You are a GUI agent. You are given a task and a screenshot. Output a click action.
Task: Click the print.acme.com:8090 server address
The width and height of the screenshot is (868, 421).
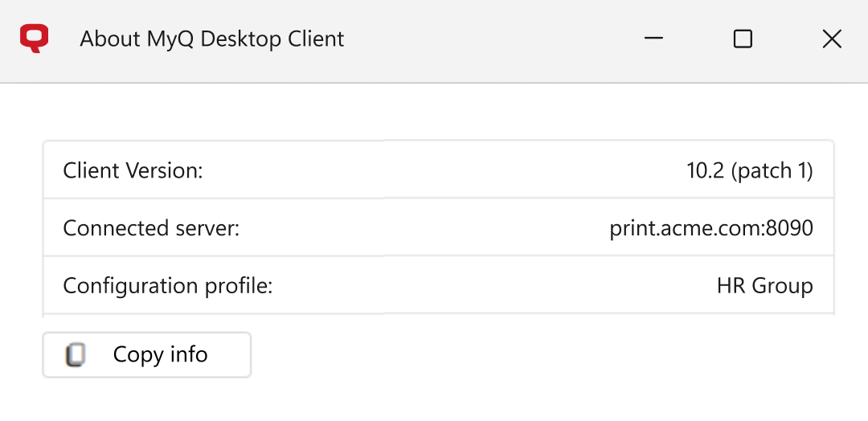click(x=711, y=228)
